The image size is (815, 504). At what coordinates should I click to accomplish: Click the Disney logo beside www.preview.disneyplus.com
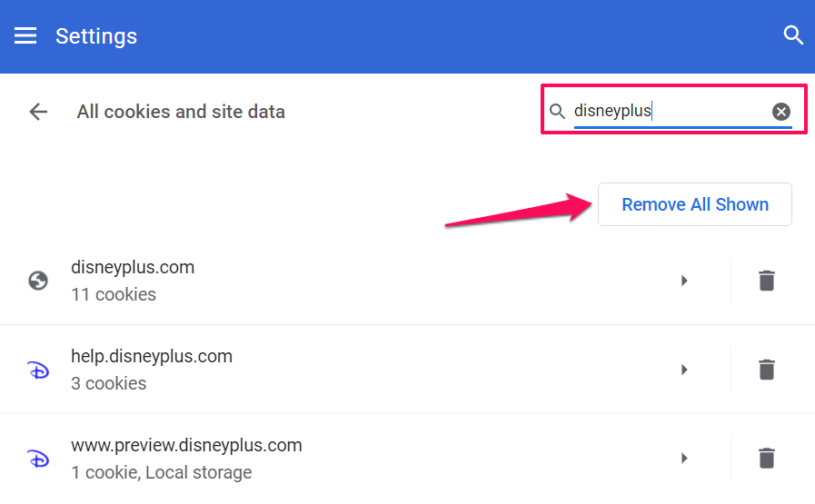click(38, 459)
